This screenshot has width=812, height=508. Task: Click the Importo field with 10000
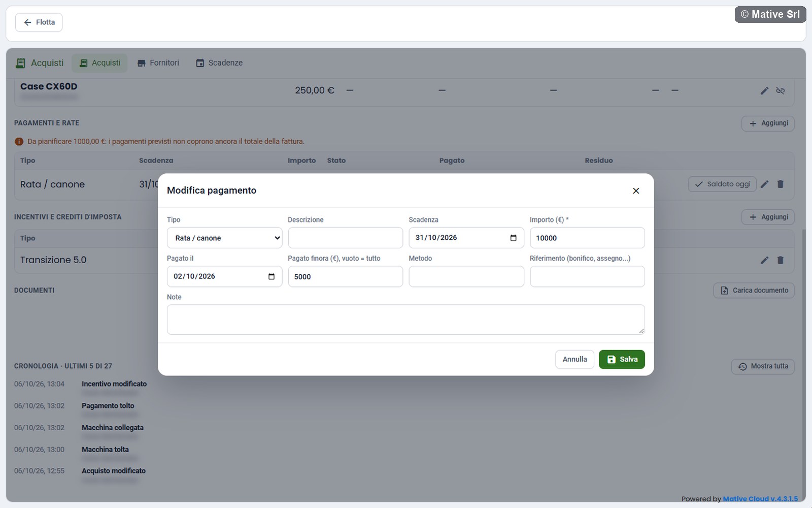point(587,238)
